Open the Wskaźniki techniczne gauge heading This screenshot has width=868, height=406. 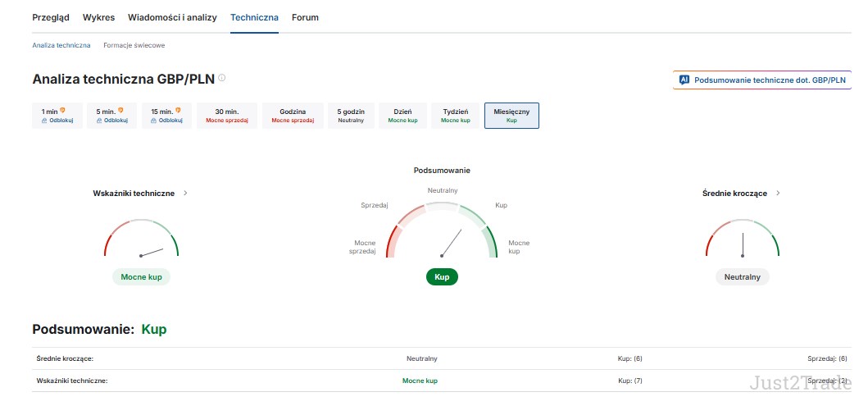click(134, 194)
